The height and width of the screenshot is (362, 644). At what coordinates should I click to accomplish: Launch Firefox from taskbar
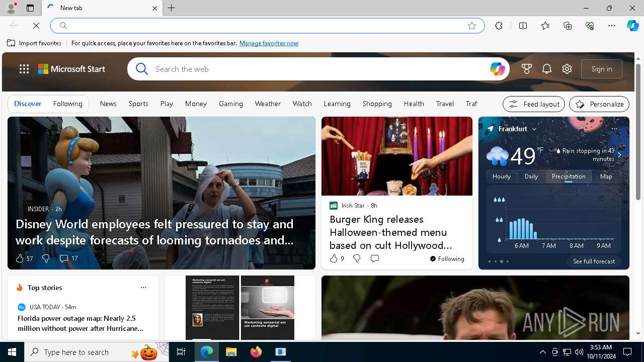pos(256,352)
